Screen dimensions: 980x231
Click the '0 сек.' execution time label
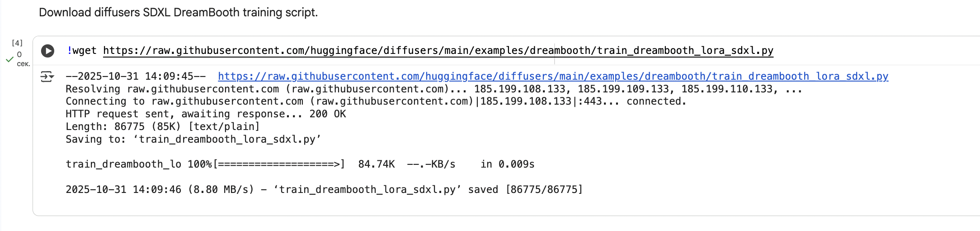pyautogui.click(x=21, y=59)
